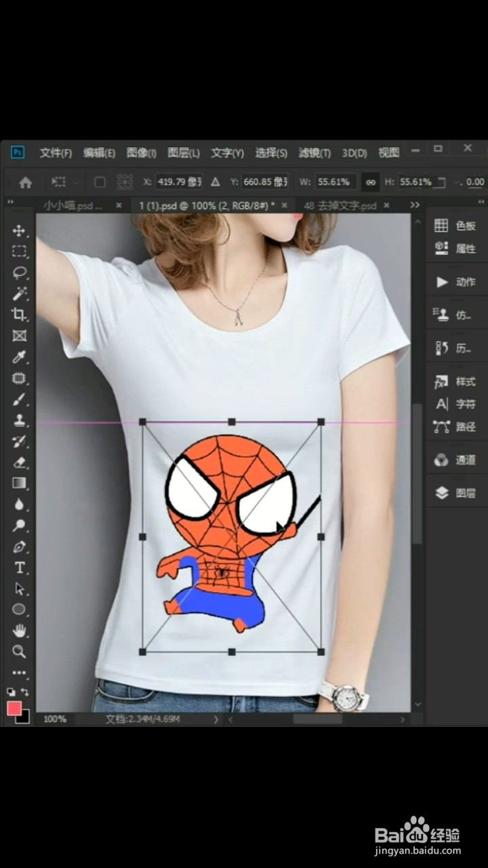The height and width of the screenshot is (868, 488).
Task: Open the 动作 actions panel
Action: pos(455,281)
